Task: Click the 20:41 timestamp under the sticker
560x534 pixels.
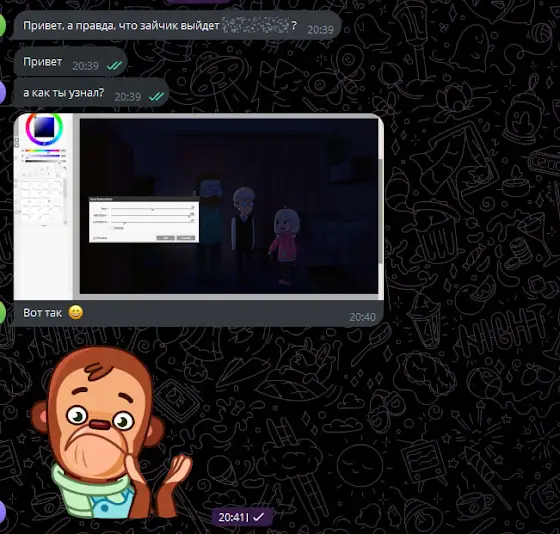Action: point(232,517)
